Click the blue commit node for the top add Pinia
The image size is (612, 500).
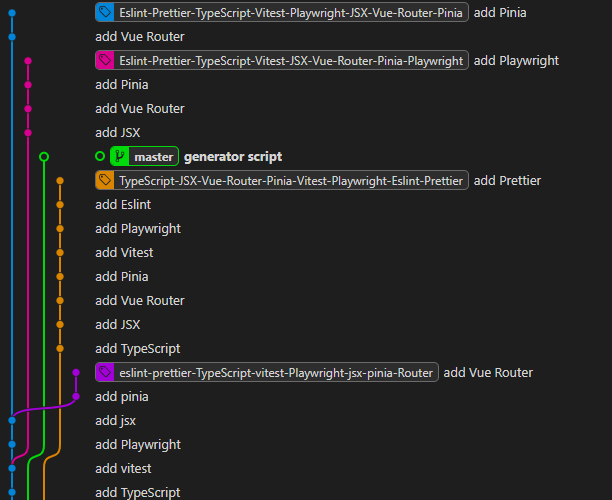pyautogui.click(x=12, y=13)
